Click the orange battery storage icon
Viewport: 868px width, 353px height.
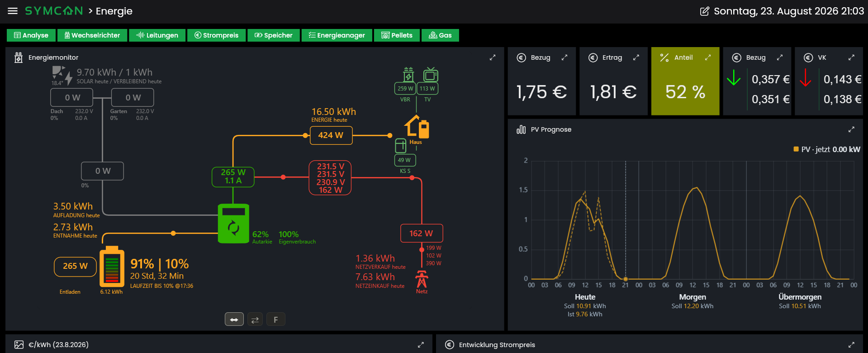click(x=112, y=267)
